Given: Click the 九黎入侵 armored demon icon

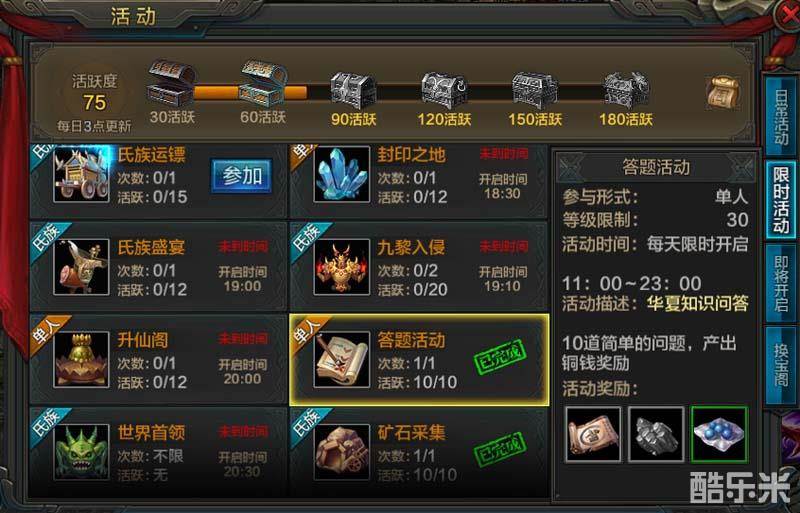Looking at the screenshot, I should (x=341, y=267).
